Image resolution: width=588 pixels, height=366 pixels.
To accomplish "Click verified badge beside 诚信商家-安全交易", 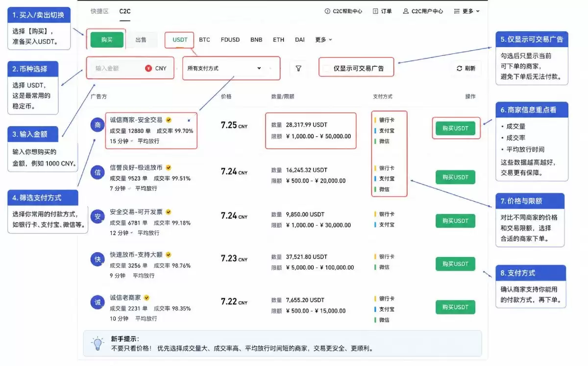I will 169,120.
